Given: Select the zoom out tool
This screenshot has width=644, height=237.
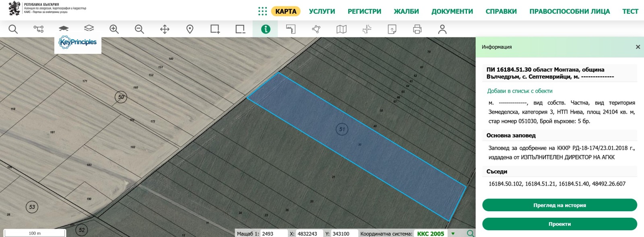Looking at the screenshot, I should click(139, 29).
